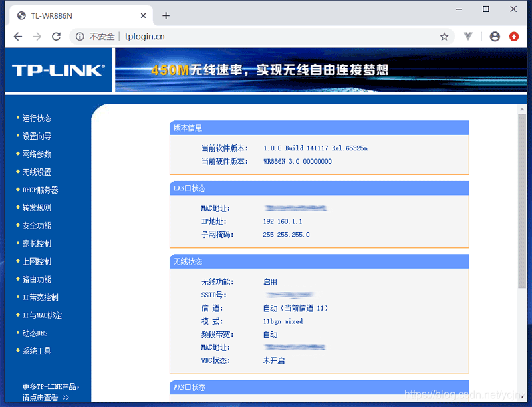
Task: View site info via the not-secure icon
Action: click(80, 37)
